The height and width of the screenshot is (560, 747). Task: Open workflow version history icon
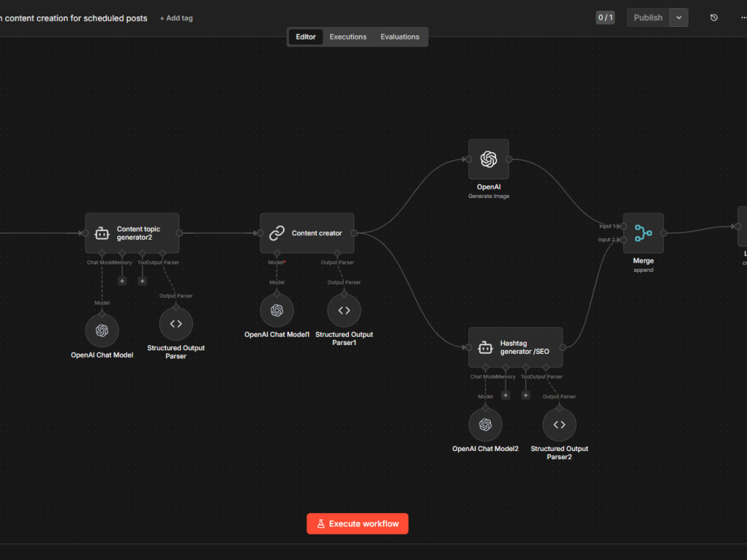click(x=713, y=18)
